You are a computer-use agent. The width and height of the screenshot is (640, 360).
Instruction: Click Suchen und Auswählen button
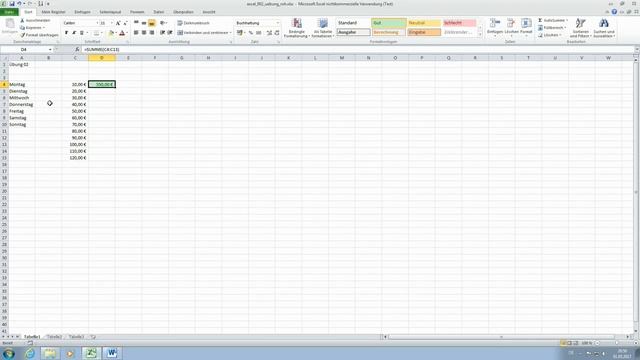tap(604, 28)
